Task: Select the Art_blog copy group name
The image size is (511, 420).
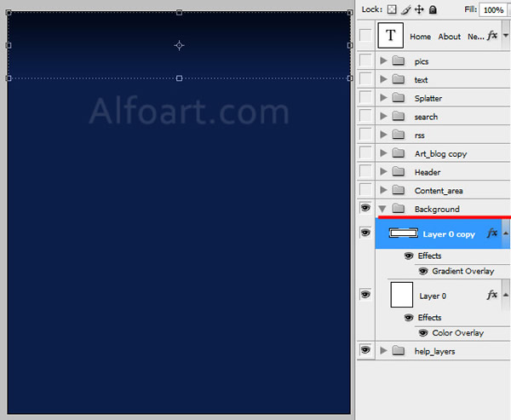Action: pos(440,154)
